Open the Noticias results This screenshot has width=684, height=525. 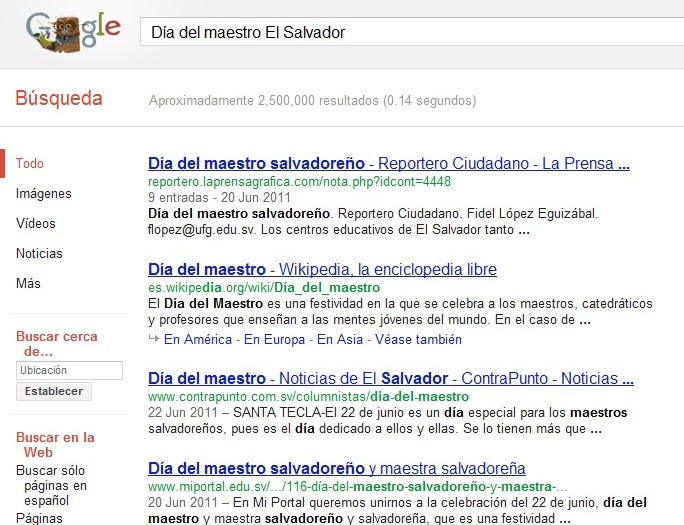pyautogui.click(x=39, y=253)
